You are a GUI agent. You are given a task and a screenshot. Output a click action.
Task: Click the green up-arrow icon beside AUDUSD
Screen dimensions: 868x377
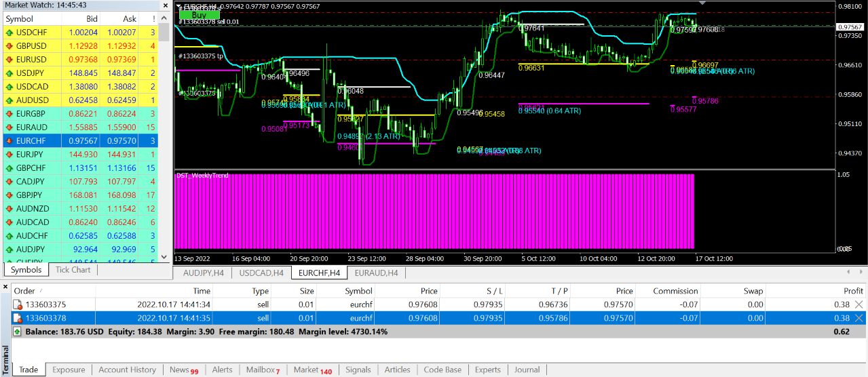pos(10,100)
